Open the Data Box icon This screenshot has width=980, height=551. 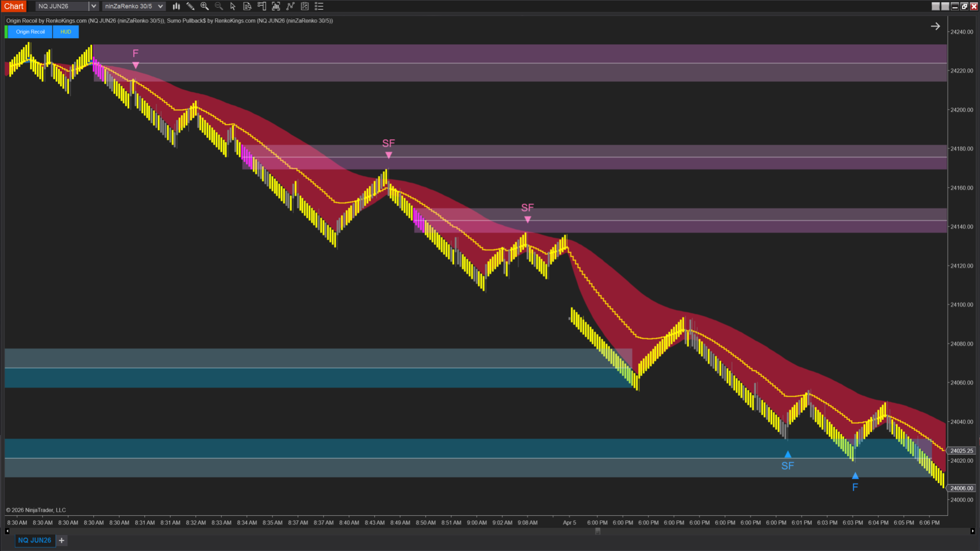247,6
